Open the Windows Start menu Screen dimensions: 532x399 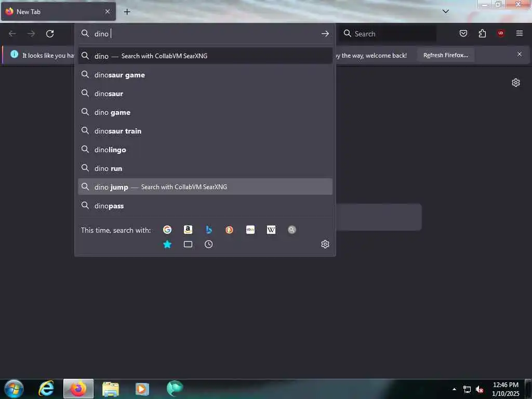click(x=14, y=389)
